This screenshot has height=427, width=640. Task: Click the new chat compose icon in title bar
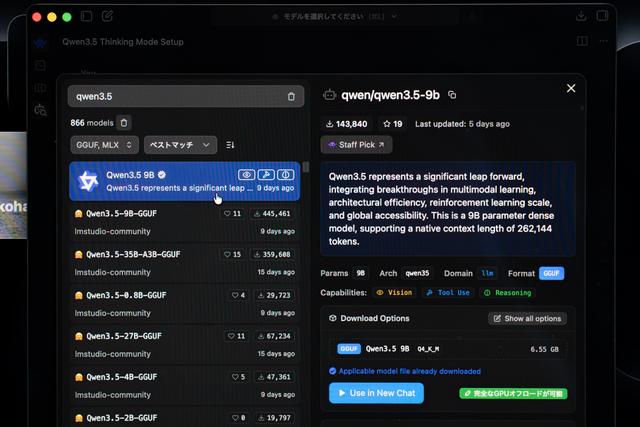[x=108, y=17]
